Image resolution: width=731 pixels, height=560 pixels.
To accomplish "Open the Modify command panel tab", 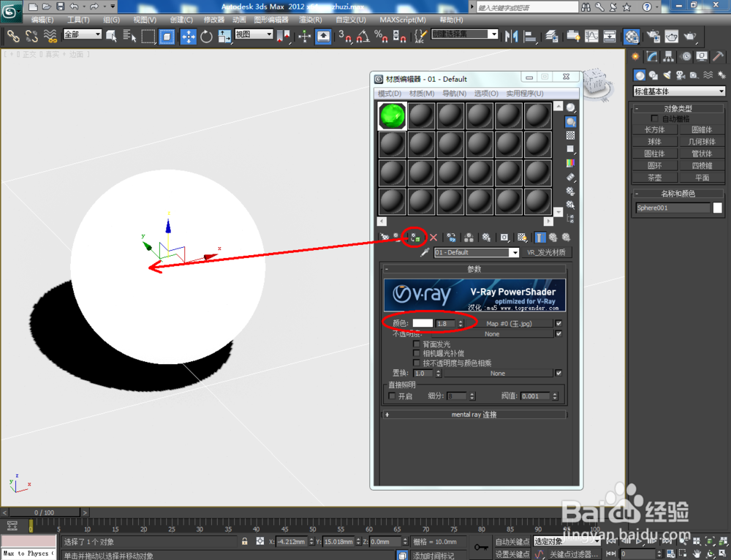I will tap(652, 56).
